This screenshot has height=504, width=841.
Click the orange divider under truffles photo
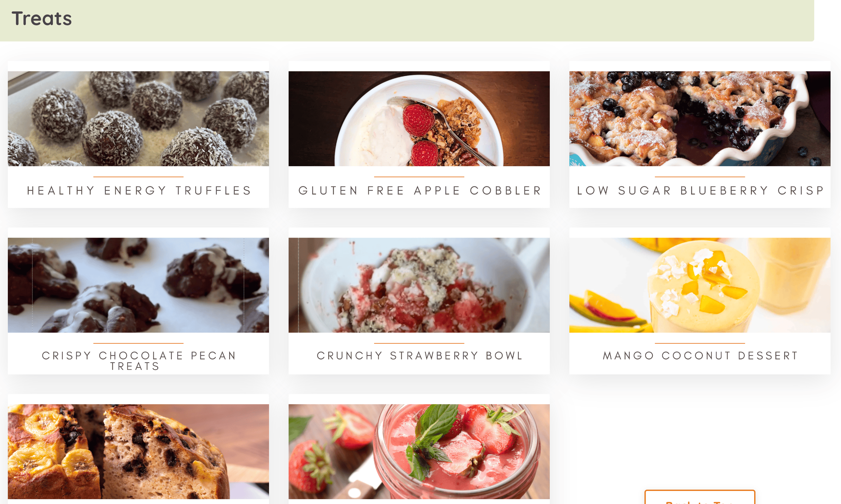tap(138, 177)
